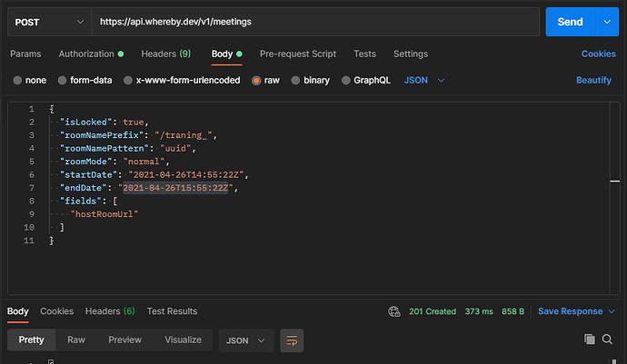
Task: Click the Beautify link
Action: pos(593,80)
